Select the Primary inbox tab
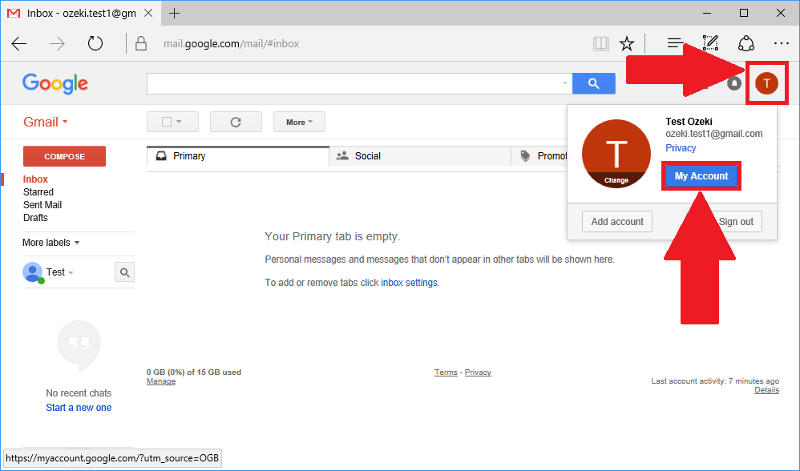 click(188, 156)
